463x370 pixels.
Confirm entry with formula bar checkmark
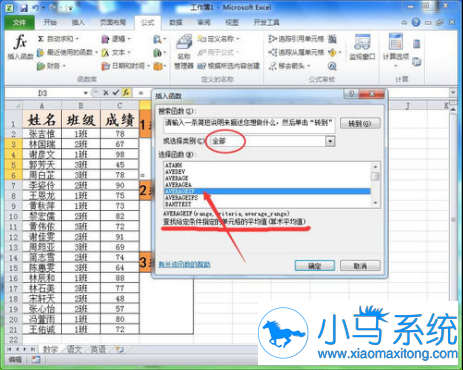[x=116, y=93]
